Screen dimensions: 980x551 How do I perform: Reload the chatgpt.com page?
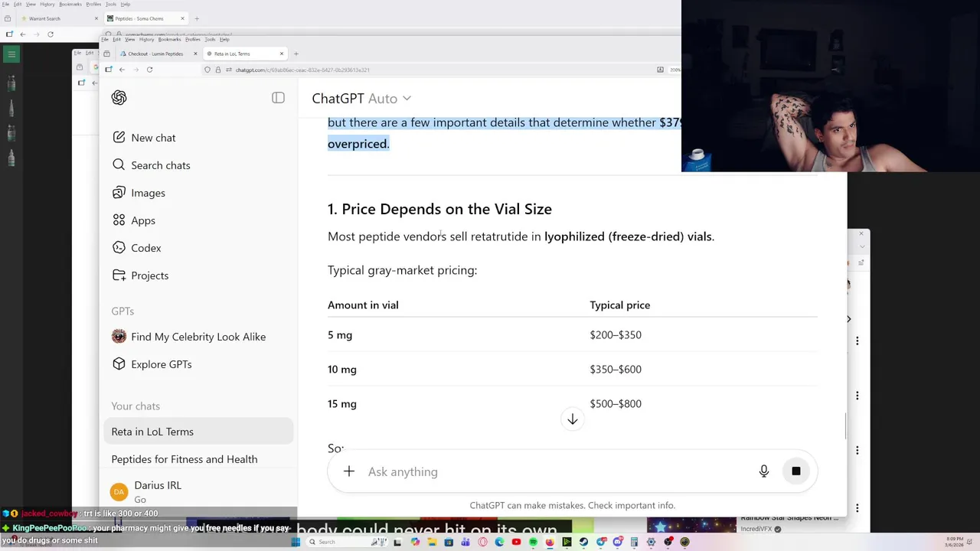[149, 70]
